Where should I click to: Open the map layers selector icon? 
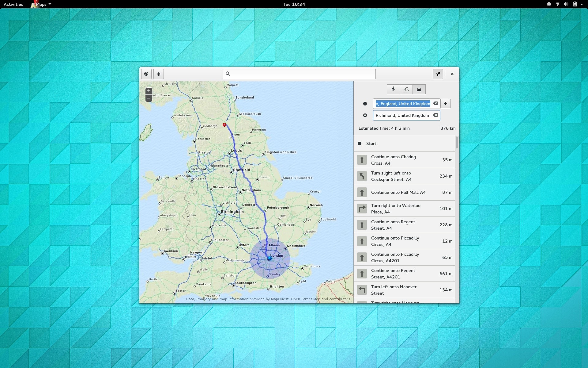[x=158, y=74]
